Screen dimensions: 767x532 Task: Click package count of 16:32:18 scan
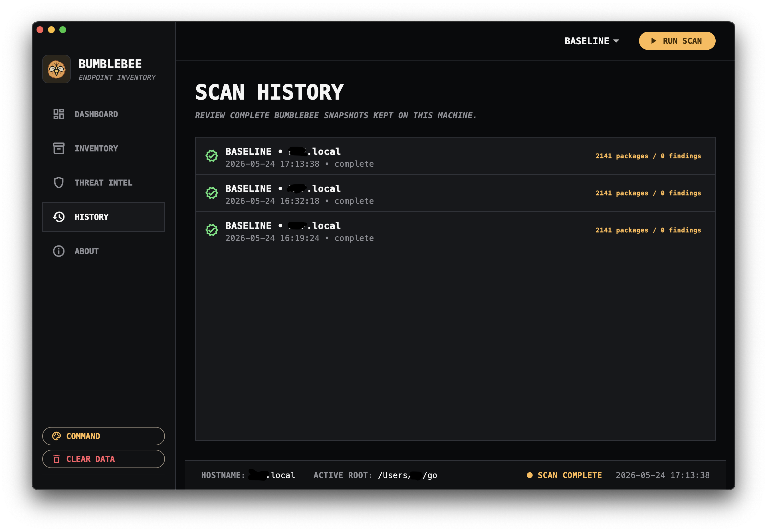648,193
